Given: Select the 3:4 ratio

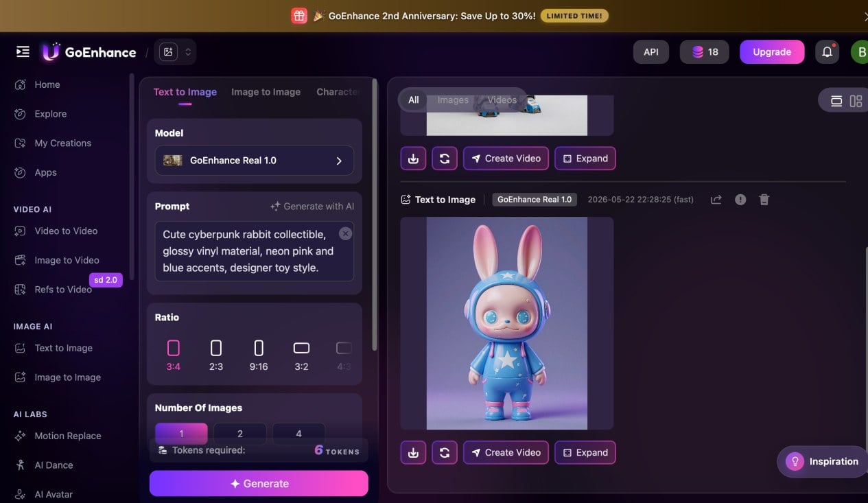Looking at the screenshot, I should pos(173,355).
